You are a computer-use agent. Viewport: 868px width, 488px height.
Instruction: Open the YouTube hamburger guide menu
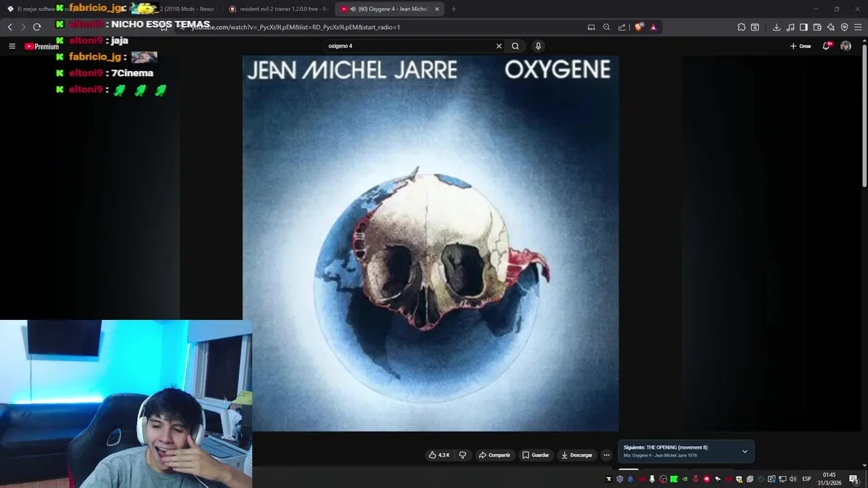12,46
